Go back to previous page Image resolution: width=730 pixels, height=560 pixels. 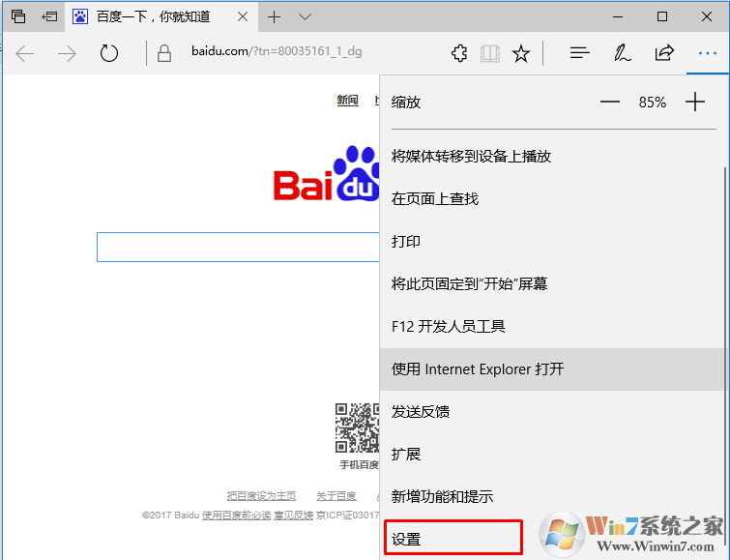25,53
